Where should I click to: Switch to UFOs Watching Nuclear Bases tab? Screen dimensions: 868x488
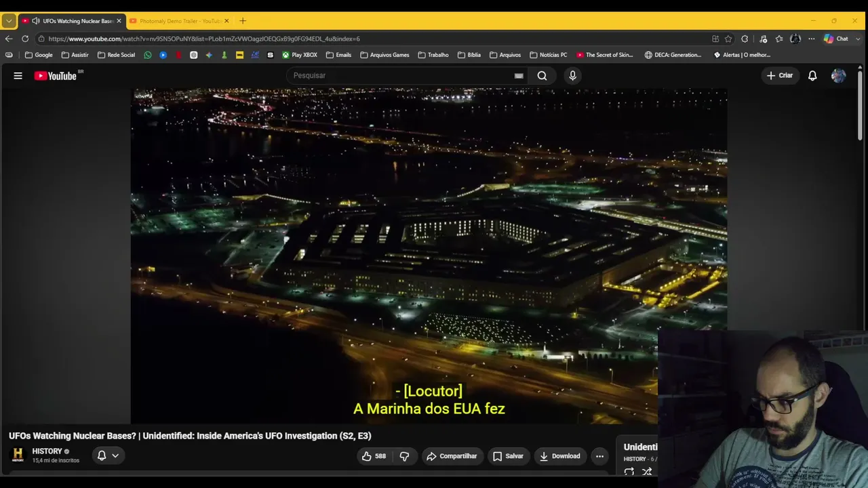pyautogui.click(x=71, y=21)
